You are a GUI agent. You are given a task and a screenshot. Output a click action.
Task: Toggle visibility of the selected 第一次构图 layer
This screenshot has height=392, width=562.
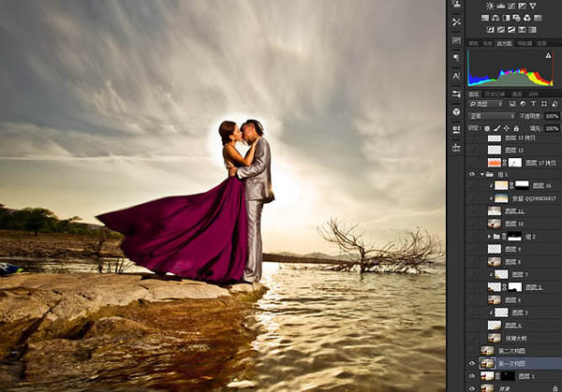(x=472, y=363)
